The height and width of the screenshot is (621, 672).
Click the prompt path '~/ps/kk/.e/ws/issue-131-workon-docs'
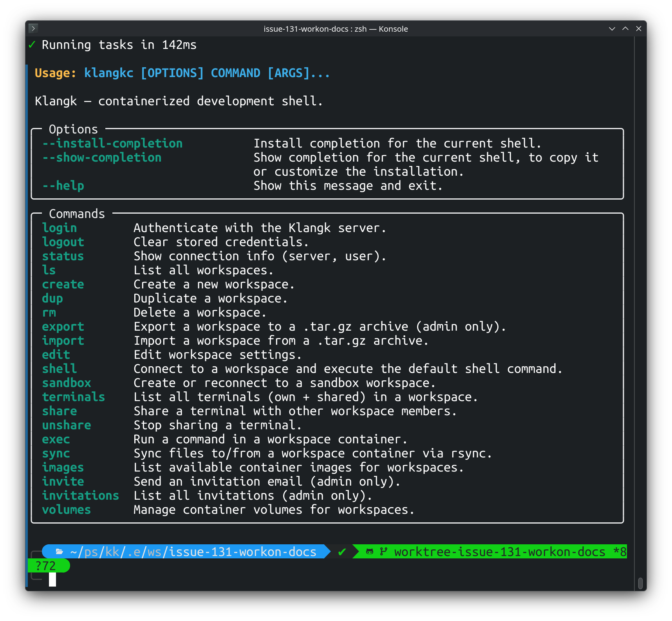coord(193,552)
